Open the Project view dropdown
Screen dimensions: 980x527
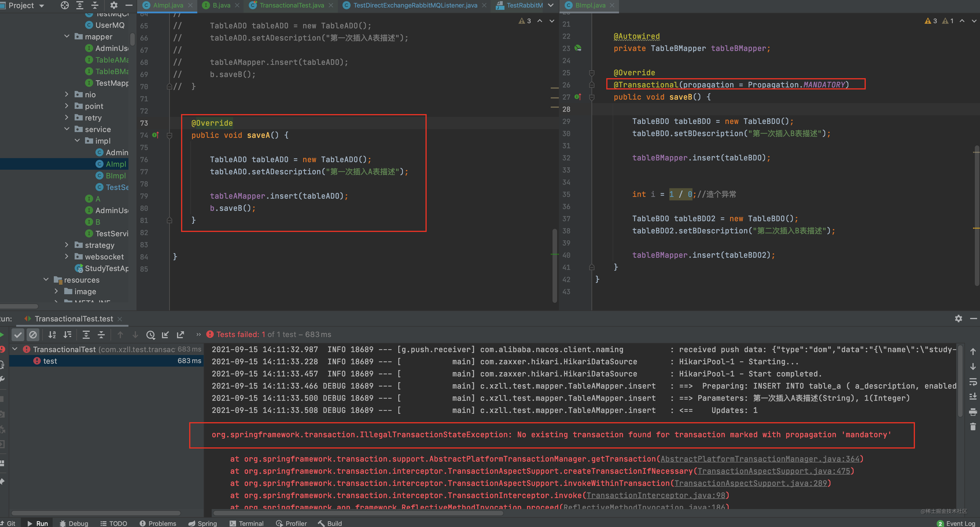[41, 6]
